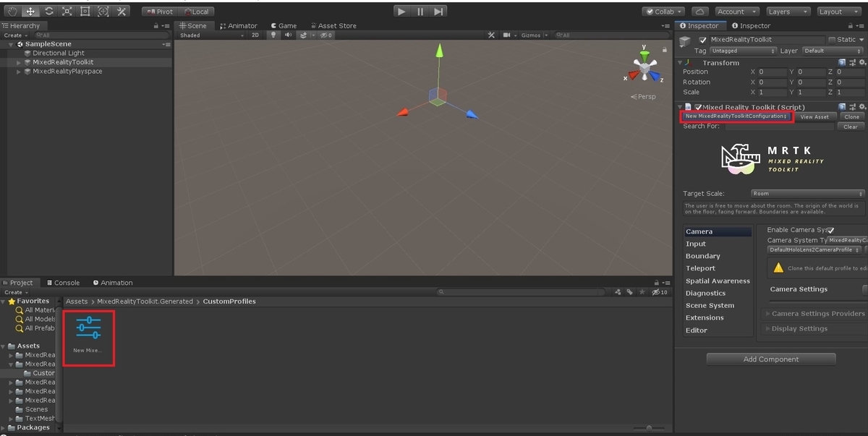Open Target Scale Room dropdown
868x436 pixels.
pos(807,194)
